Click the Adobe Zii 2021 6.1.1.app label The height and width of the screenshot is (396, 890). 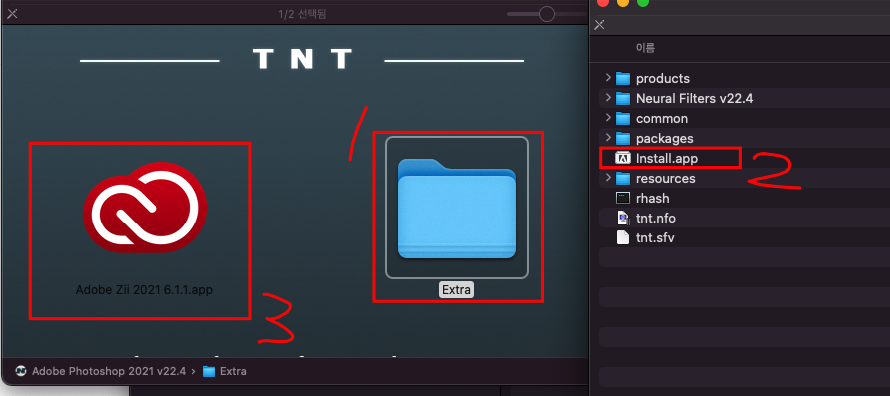click(x=144, y=290)
